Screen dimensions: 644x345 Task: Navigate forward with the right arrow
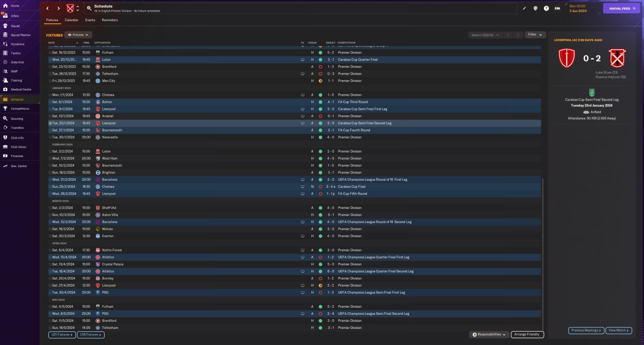pyautogui.click(x=58, y=8)
